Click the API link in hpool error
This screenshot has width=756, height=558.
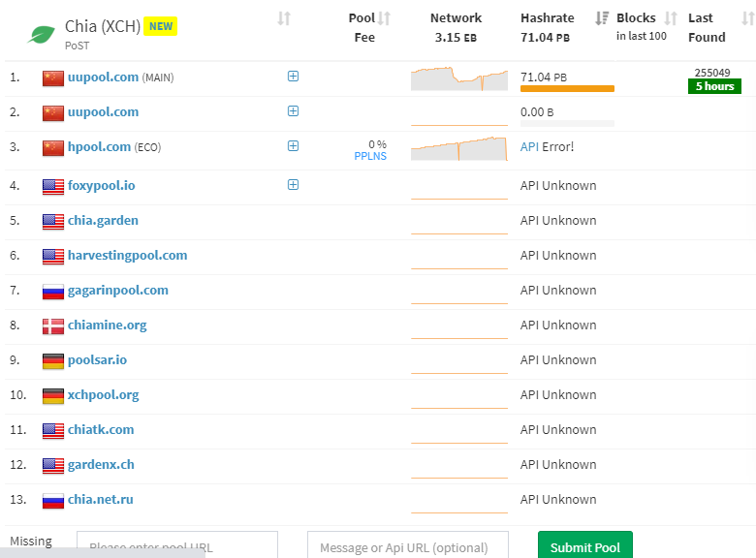[529, 147]
